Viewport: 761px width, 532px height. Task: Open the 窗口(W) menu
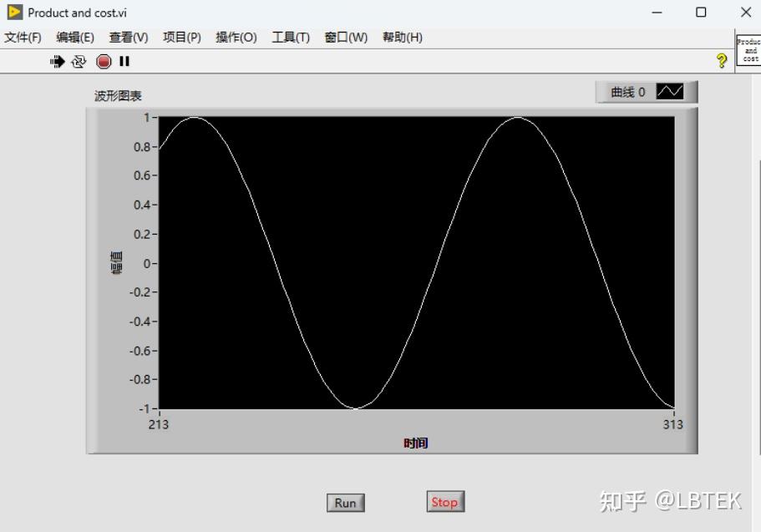click(x=343, y=37)
